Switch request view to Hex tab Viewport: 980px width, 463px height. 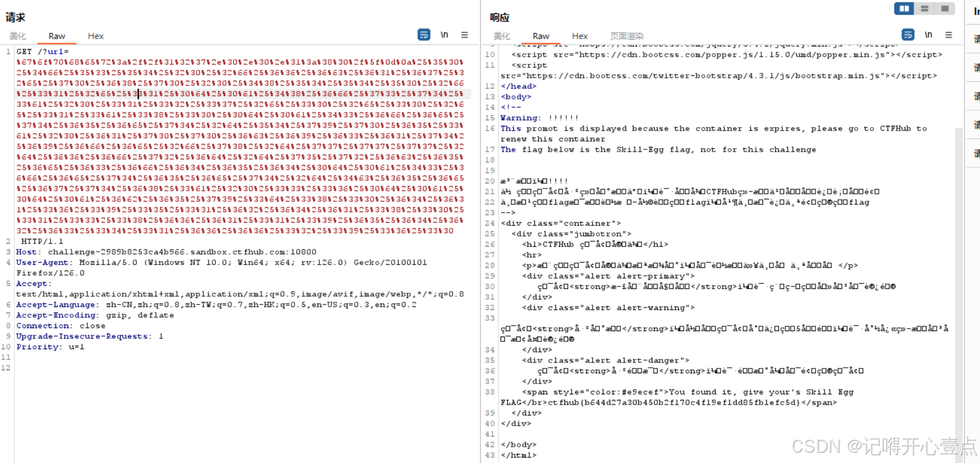(x=96, y=36)
